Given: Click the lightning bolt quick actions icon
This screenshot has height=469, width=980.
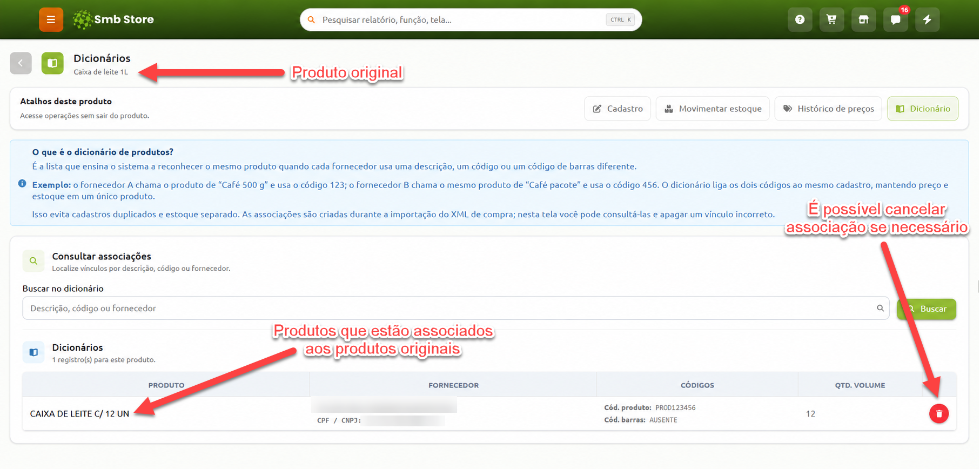Looking at the screenshot, I should coord(927,19).
